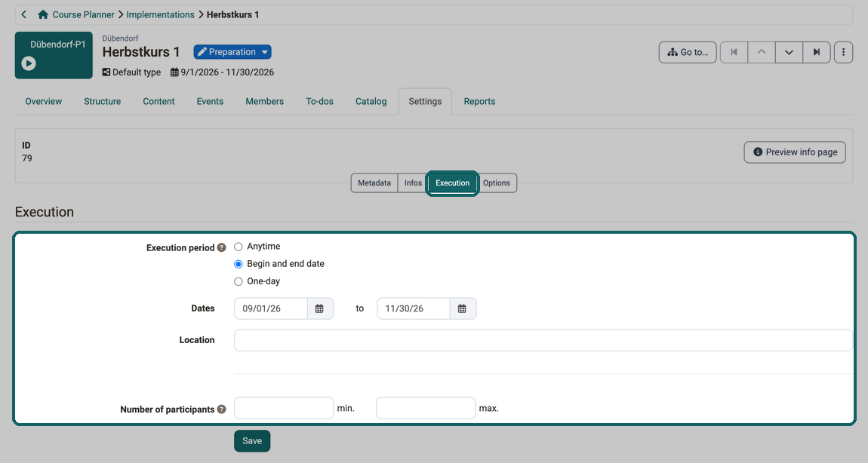Open calendar picker for end date
The width and height of the screenshot is (868, 463).
click(x=463, y=308)
